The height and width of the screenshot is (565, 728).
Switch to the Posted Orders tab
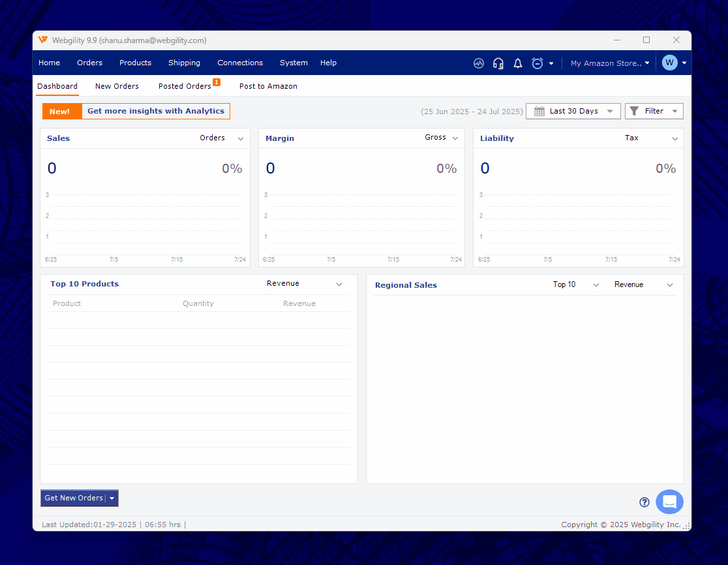tap(185, 86)
